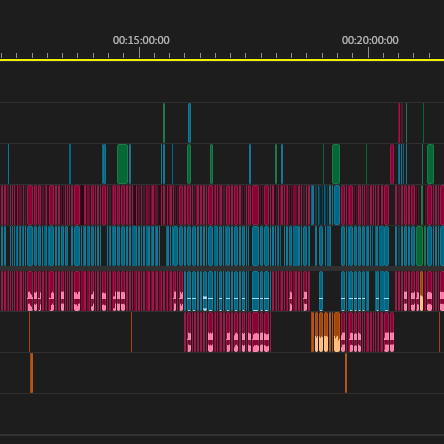
Task: Select the thin green clip in the magenta video track
Action: [422, 205]
